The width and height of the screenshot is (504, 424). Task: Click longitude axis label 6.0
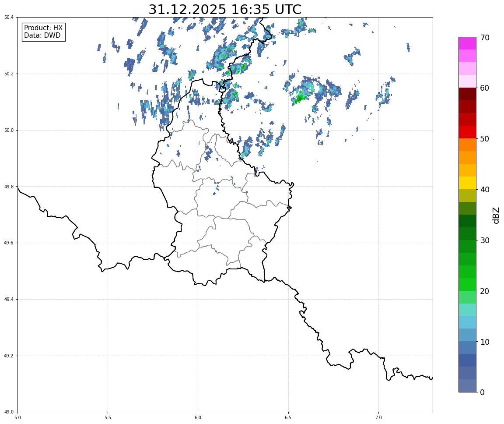coord(198,417)
